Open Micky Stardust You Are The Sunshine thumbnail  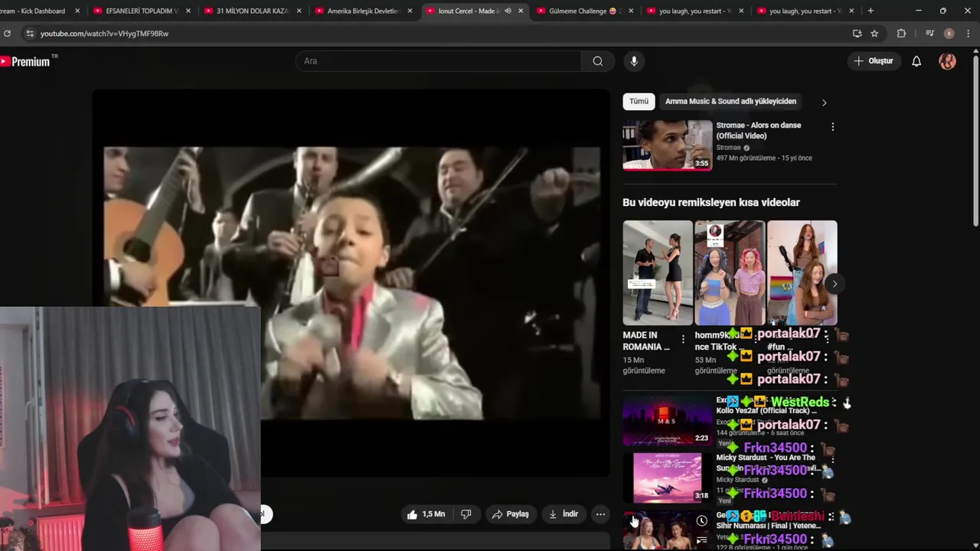point(667,478)
